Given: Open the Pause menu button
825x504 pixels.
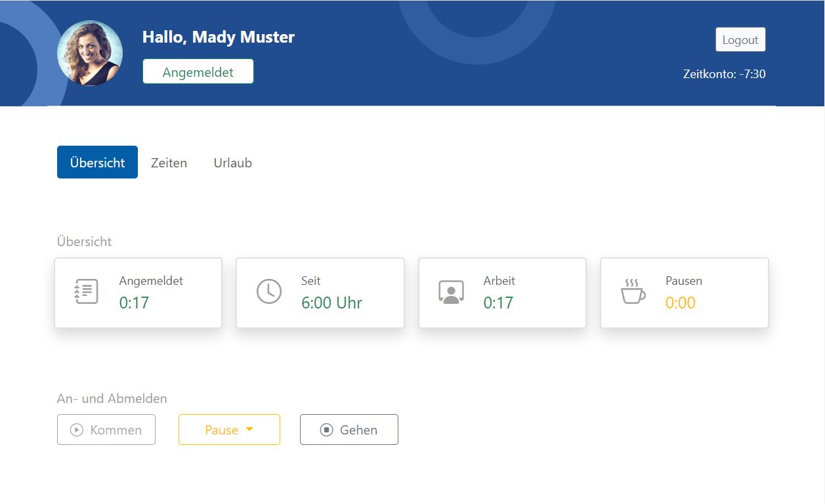Looking at the screenshot, I should pyautogui.click(x=222, y=430).
